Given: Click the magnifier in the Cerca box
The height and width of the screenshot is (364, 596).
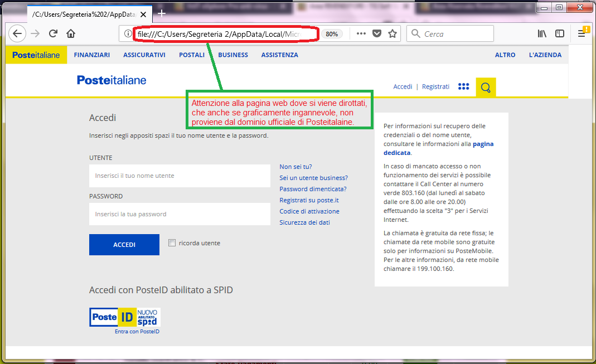Looking at the screenshot, I should 416,34.
